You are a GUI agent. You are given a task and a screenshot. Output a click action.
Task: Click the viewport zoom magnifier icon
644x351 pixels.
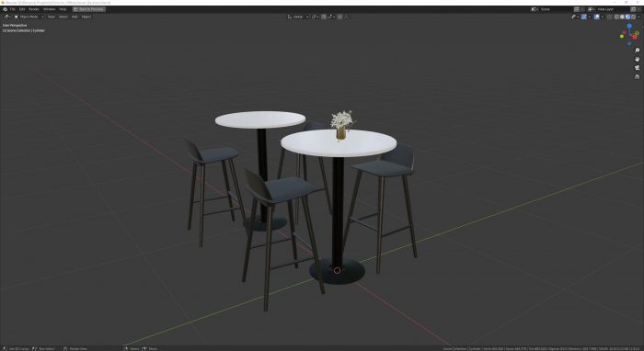[637, 51]
